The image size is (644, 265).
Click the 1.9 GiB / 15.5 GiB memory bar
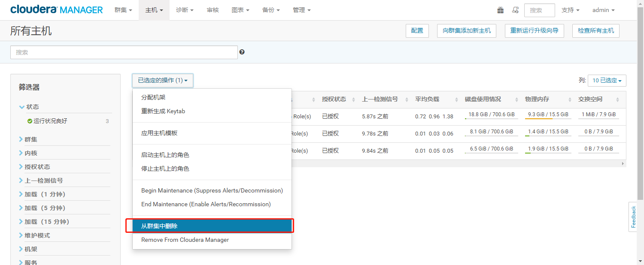[548, 149]
